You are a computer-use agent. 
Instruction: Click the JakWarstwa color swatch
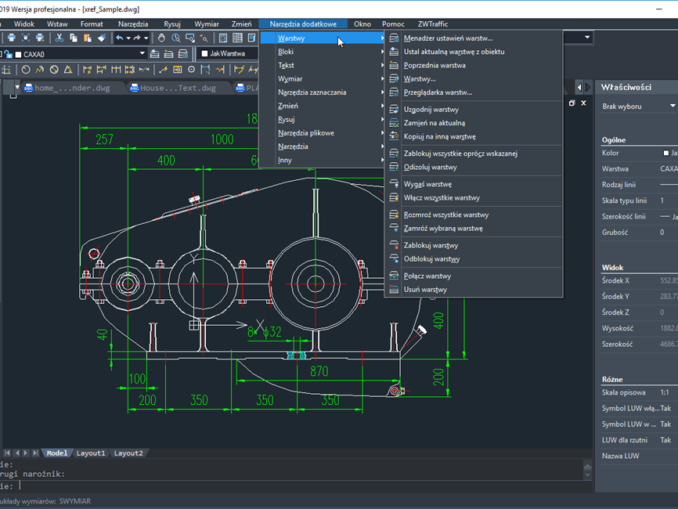[205, 54]
